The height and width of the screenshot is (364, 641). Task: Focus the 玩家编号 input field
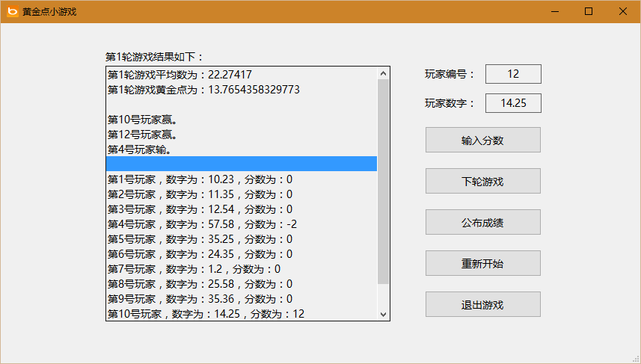[513, 74]
